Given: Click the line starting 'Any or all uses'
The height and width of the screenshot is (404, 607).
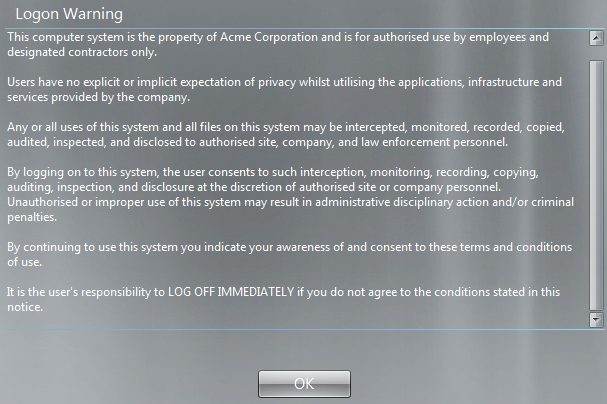Looking at the screenshot, I should click(286, 127).
